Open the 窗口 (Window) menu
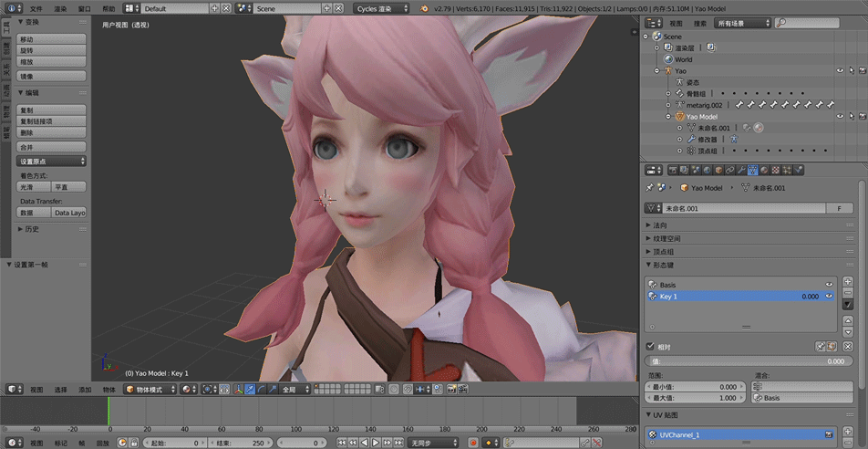This screenshot has height=449, width=868. pyautogui.click(x=85, y=8)
